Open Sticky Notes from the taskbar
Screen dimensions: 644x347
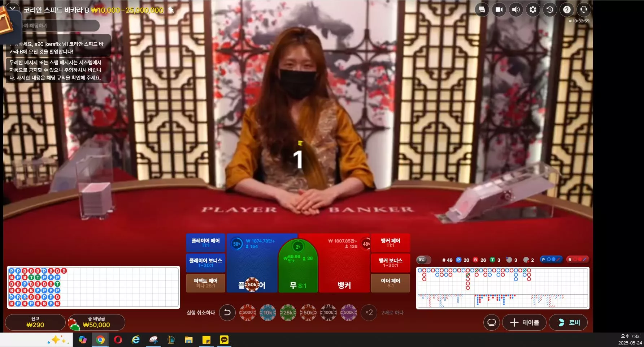click(206, 340)
